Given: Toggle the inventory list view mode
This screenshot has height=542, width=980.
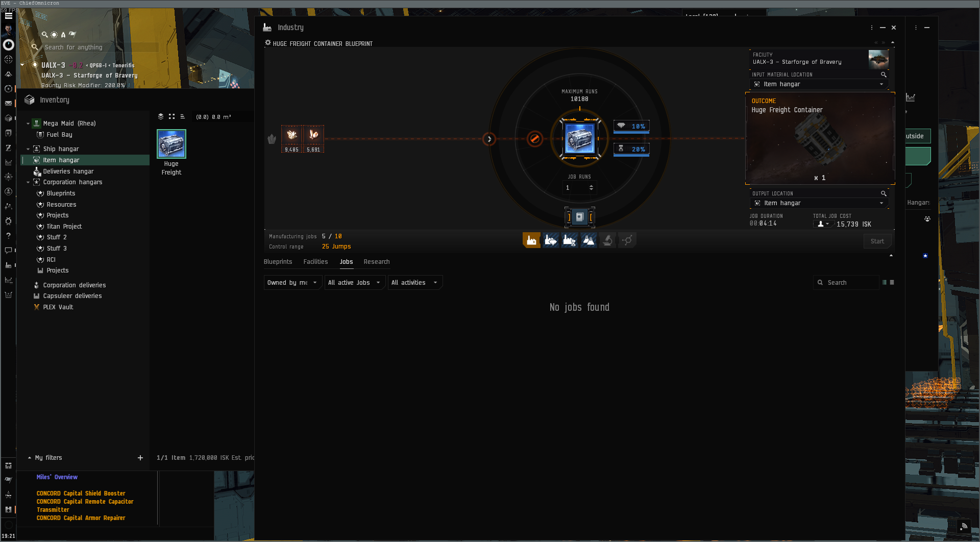Looking at the screenshot, I should coord(182,117).
